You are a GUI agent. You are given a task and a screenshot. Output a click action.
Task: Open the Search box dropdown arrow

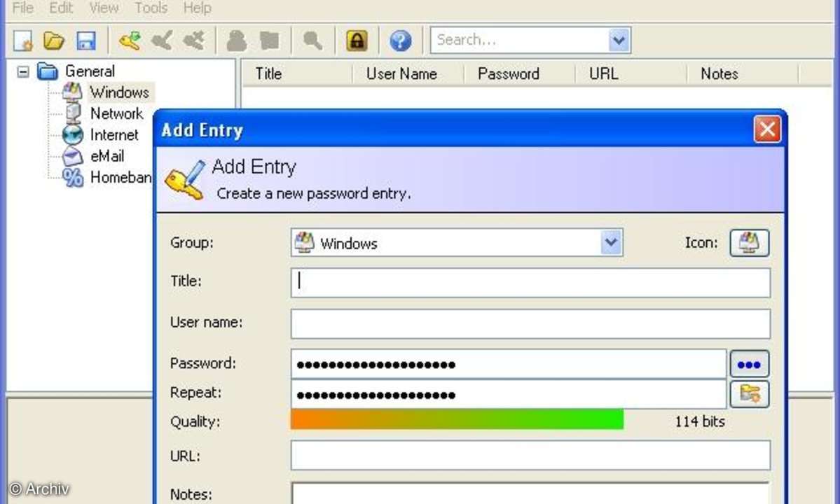pos(619,40)
